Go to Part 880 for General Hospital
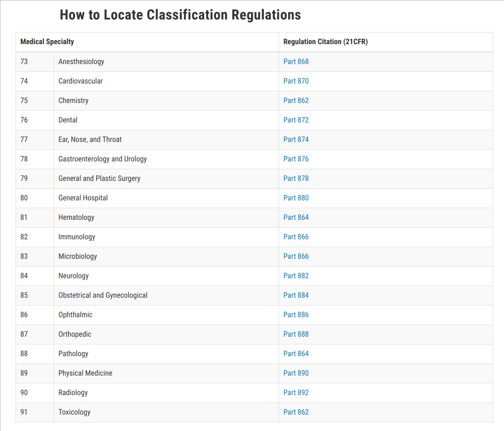 296,198
